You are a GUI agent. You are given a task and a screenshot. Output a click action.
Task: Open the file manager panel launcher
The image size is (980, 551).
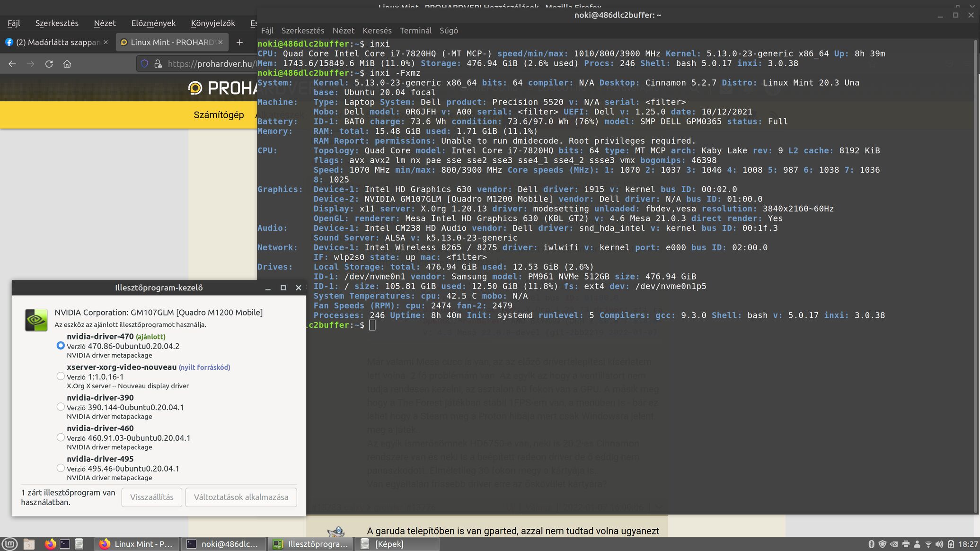[x=79, y=544]
